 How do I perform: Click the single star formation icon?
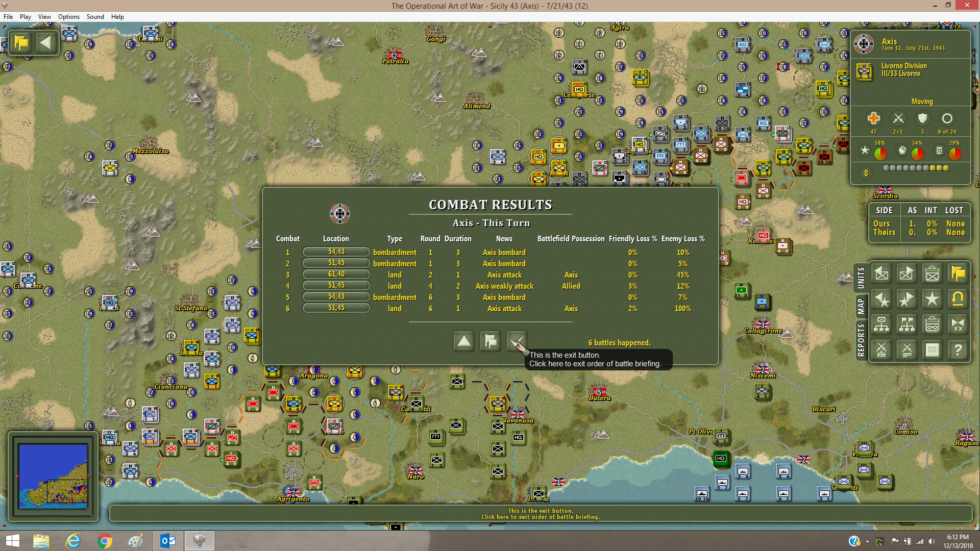tap(933, 299)
